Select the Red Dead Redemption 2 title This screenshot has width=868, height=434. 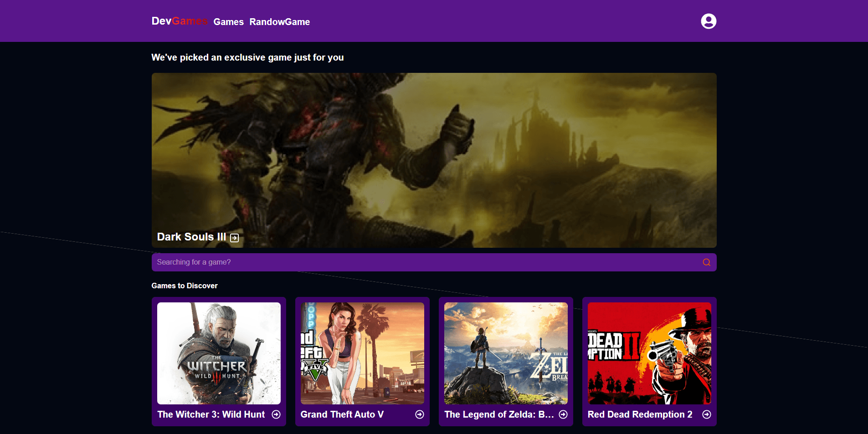coord(640,414)
